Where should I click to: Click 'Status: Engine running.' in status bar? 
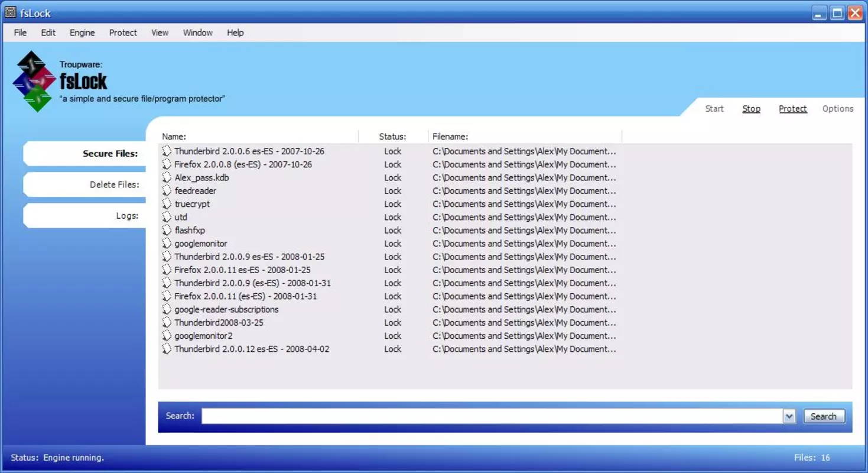point(57,458)
